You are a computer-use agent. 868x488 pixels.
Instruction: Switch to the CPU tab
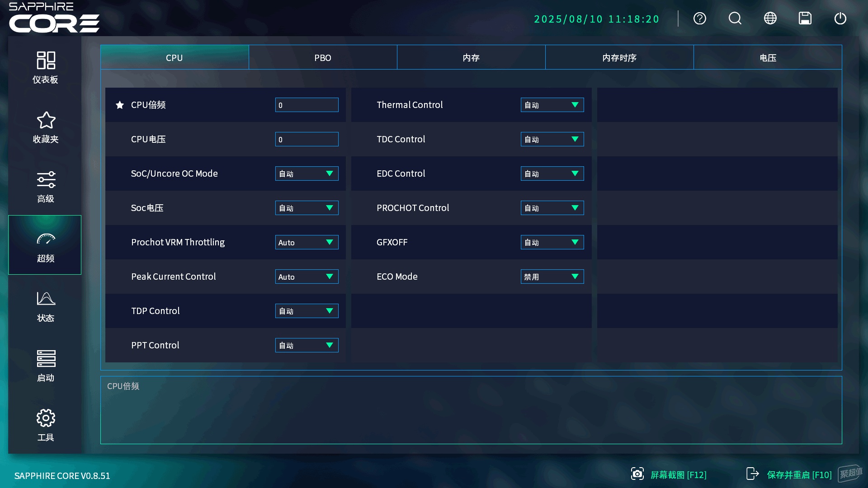coord(175,57)
